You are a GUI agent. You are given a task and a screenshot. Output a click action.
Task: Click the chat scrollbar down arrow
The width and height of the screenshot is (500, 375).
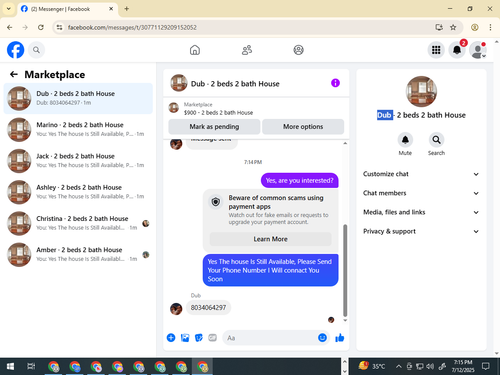point(345,320)
